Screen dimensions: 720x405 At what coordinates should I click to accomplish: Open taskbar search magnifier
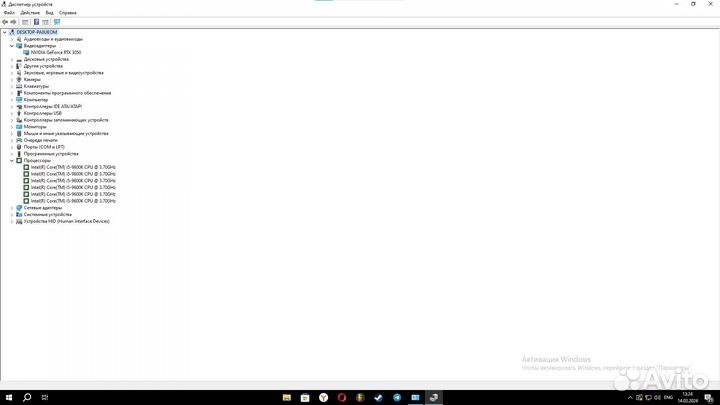coord(27,398)
